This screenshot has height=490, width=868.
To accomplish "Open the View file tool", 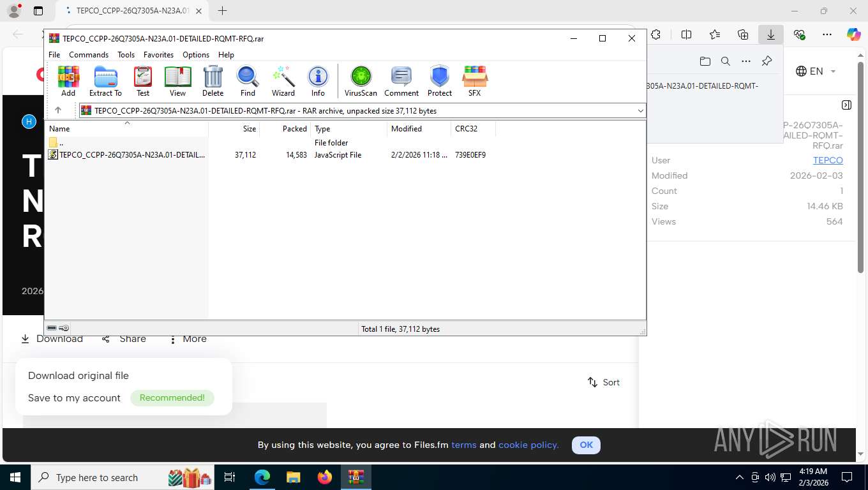I will (x=177, y=81).
